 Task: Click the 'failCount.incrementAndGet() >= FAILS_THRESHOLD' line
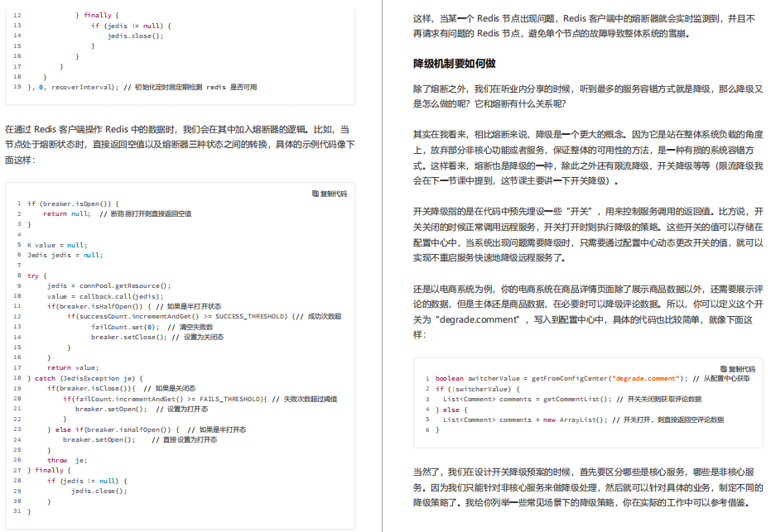tap(200, 399)
